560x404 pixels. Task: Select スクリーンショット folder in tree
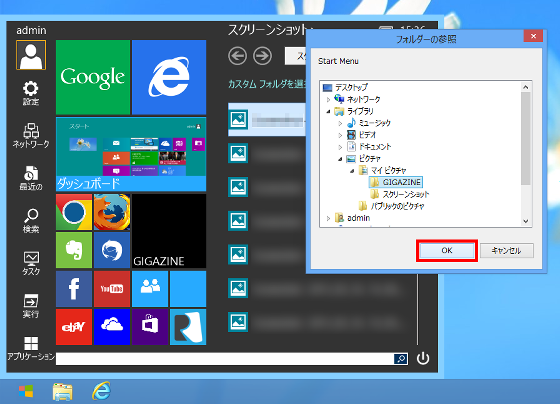[x=405, y=194]
